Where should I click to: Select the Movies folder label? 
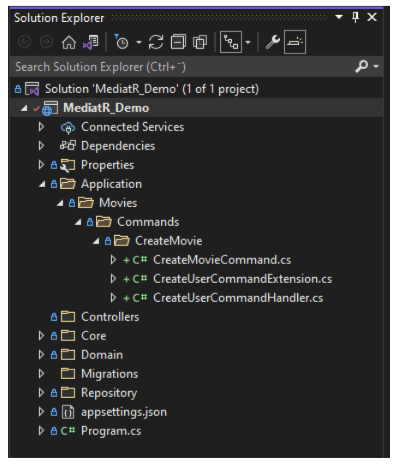coord(118,203)
